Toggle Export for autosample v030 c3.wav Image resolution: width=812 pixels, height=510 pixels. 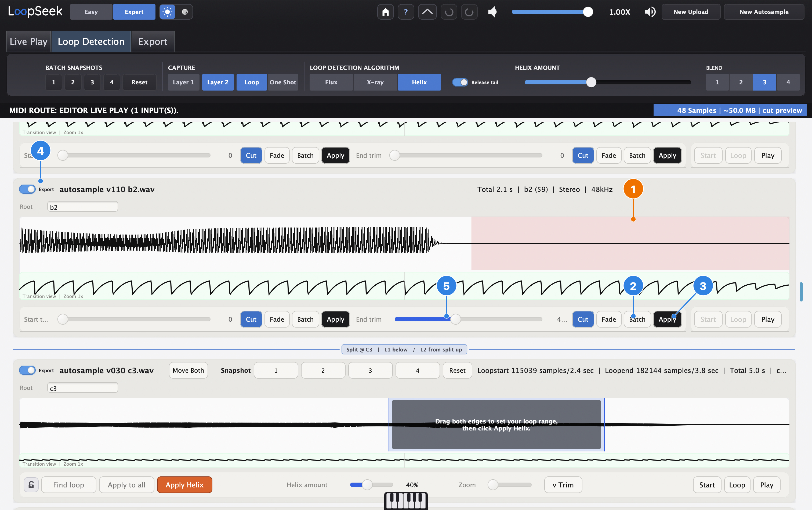[27, 370]
